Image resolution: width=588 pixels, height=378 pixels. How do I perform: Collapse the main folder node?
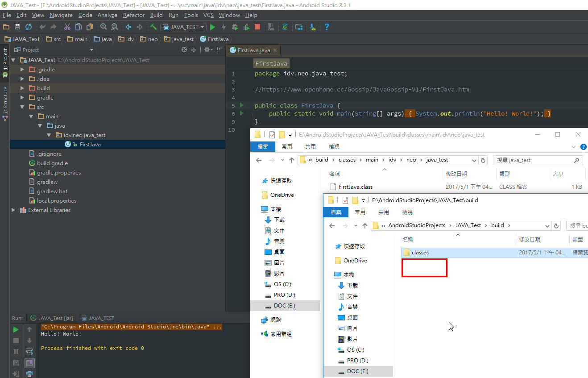(x=31, y=116)
